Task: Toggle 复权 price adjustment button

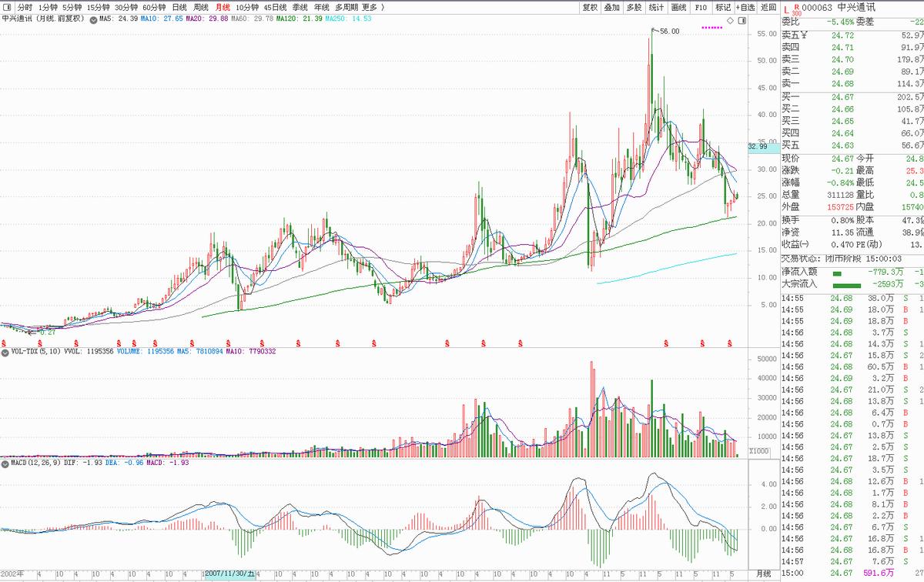Action: point(590,7)
